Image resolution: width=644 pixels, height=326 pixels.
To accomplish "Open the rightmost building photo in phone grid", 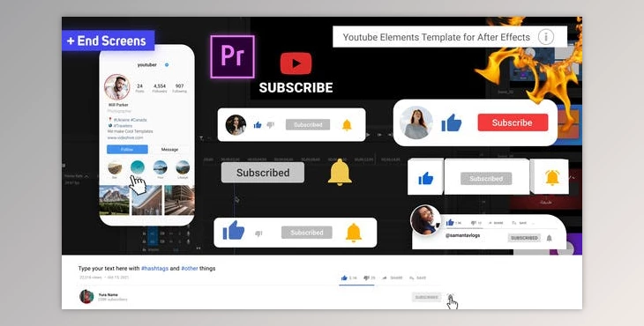I will (179, 200).
